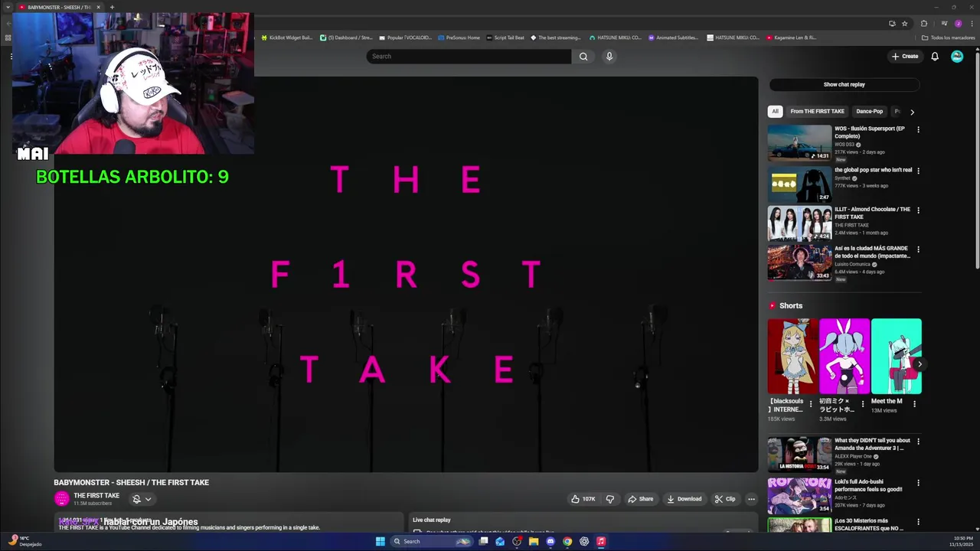
Task: Click the Share button
Action: click(x=641, y=499)
